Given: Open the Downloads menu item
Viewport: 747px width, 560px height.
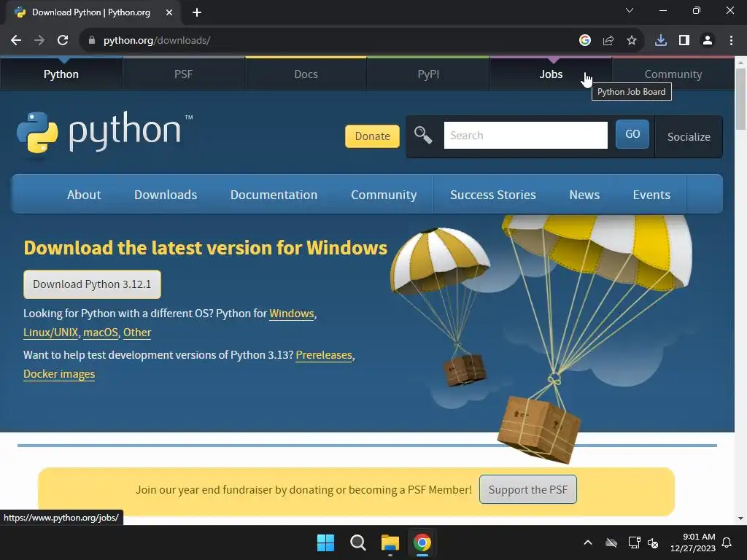Looking at the screenshot, I should 166,195.
